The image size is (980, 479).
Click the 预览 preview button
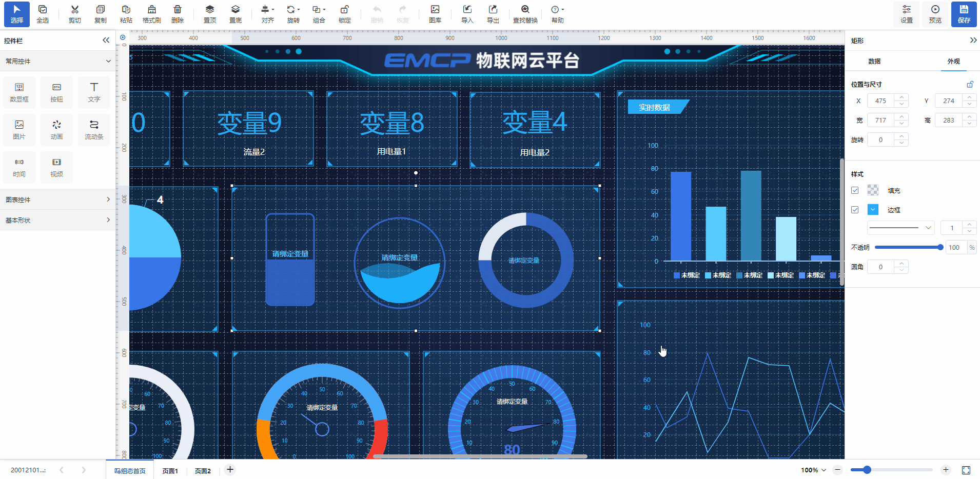click(x=935, y=14)
